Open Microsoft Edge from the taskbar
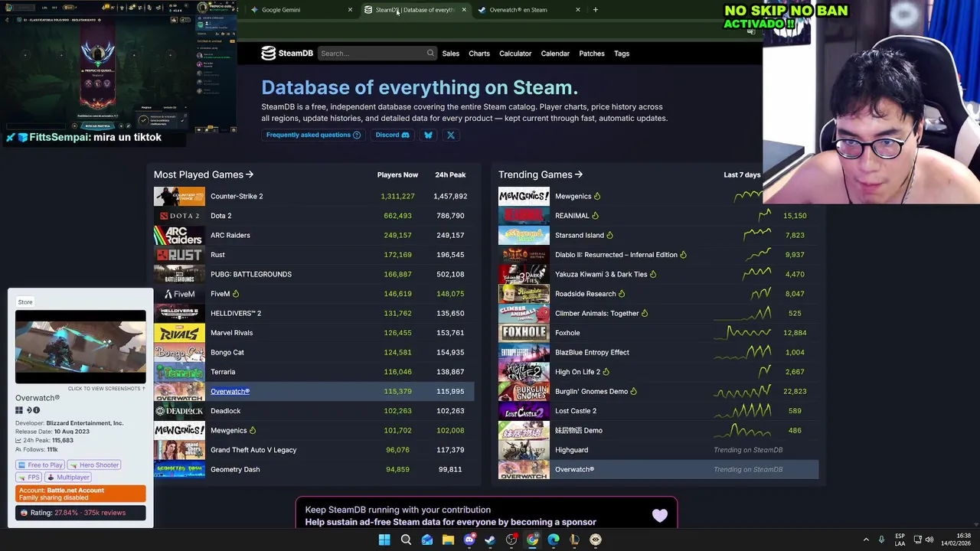The height and width of the screenshot is (551, 980). tap(554, 540)
